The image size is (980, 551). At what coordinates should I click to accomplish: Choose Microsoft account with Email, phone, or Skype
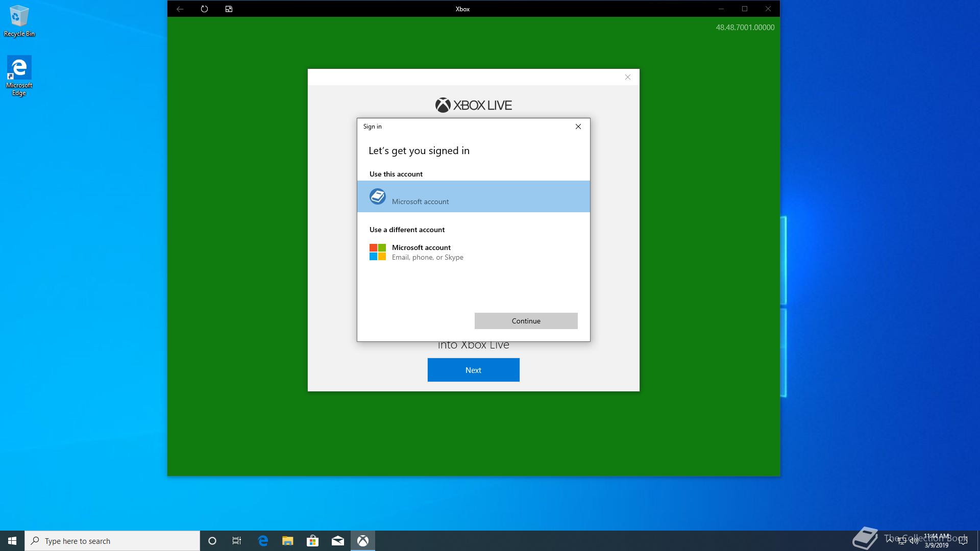(474, 252)
